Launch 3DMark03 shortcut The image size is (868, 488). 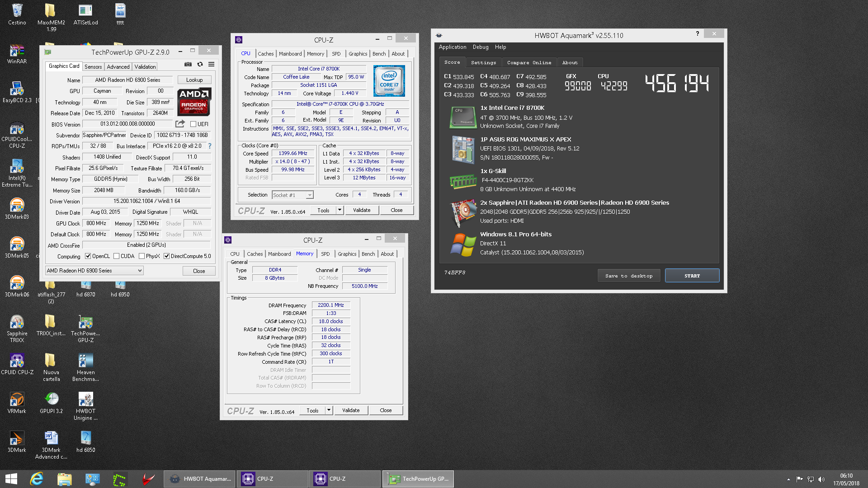tap(17, 209)
